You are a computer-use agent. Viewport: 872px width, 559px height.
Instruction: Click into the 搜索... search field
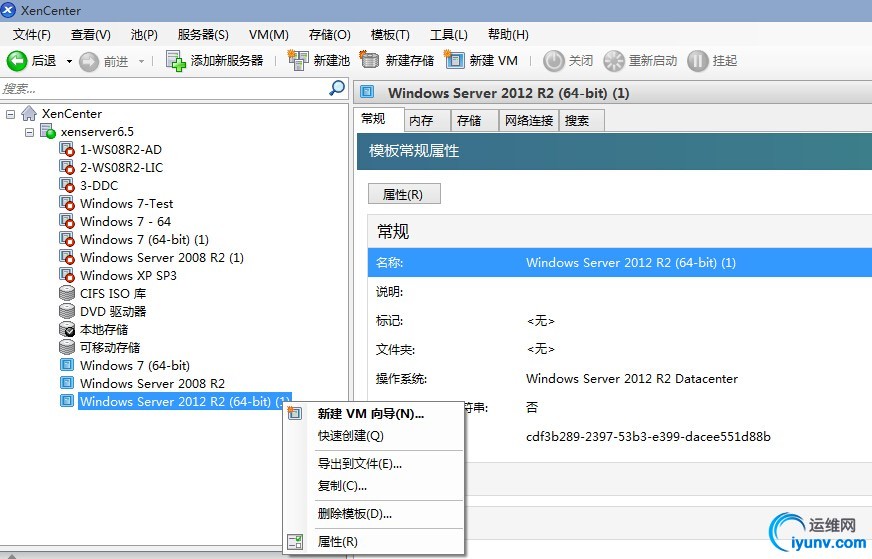point(164,88)
